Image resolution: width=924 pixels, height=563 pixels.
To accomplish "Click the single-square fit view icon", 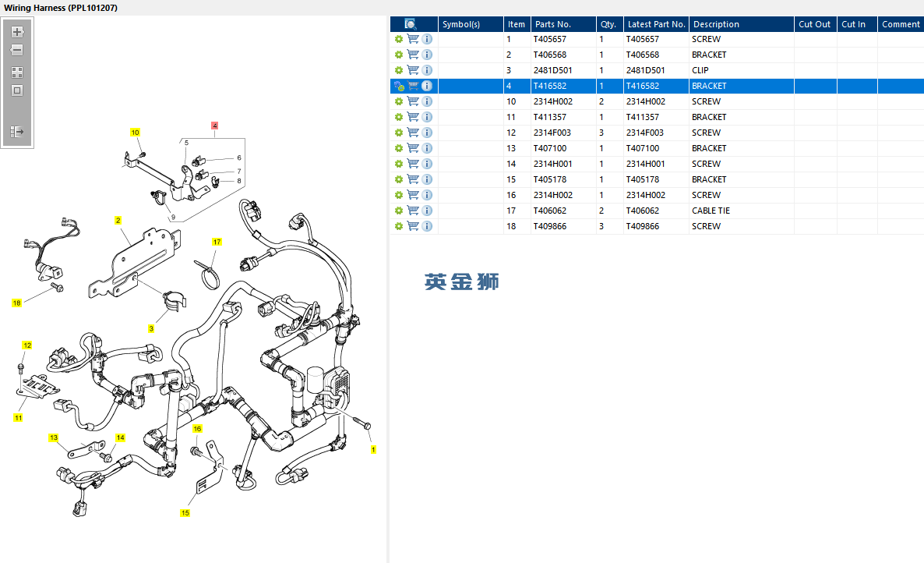I will coord(17,90).
